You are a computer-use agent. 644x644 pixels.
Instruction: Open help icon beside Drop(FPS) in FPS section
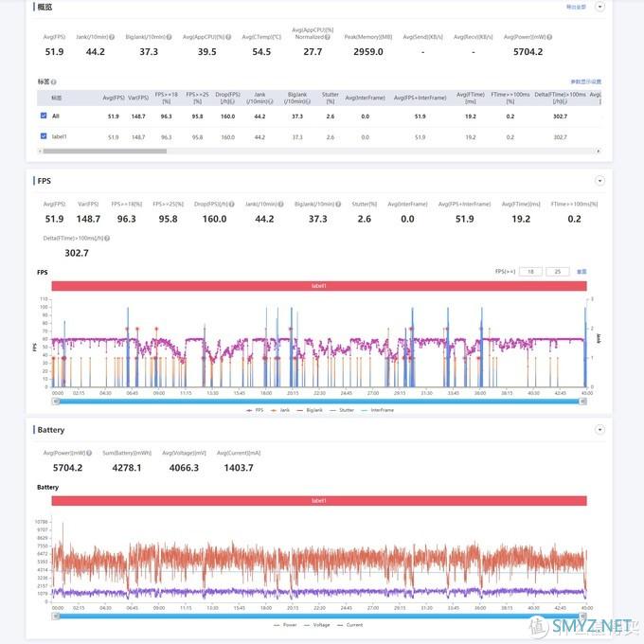[232, 205]
